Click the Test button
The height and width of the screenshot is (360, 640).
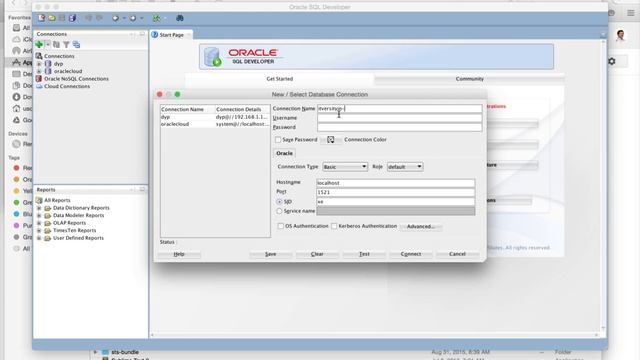(x=364, y=254)
